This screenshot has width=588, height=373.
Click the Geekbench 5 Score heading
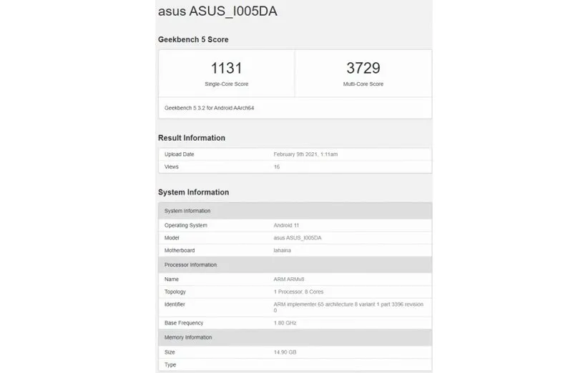pyautogui.click(x=193, y=39)
